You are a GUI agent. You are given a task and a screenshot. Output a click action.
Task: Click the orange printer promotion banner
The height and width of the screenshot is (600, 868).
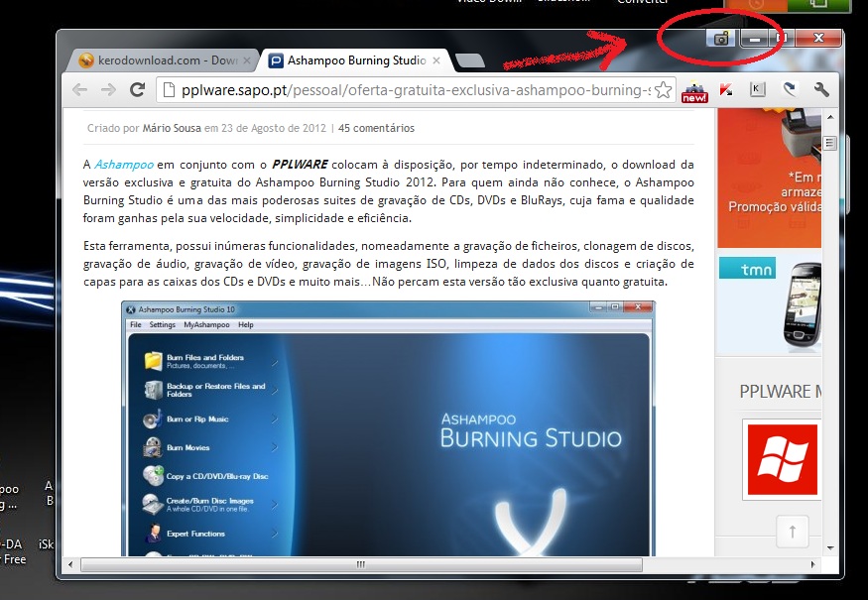(x=770, y=179)
